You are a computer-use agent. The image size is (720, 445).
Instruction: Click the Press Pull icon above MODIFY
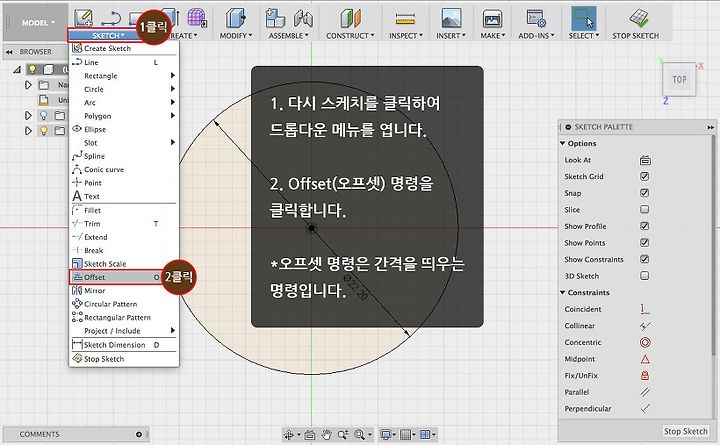tap(236, 18)
